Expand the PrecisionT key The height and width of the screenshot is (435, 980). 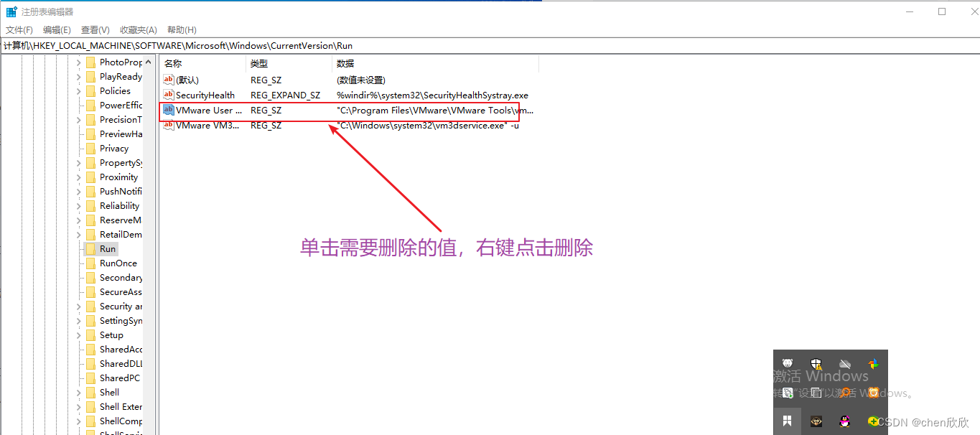(x=78, y=120)
